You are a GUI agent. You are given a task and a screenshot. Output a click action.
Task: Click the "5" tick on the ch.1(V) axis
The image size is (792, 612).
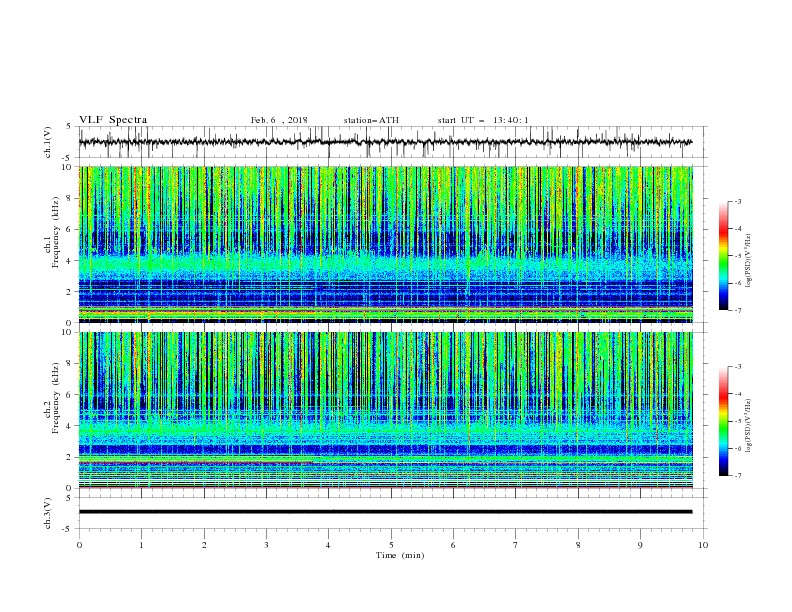click(69, 126)
